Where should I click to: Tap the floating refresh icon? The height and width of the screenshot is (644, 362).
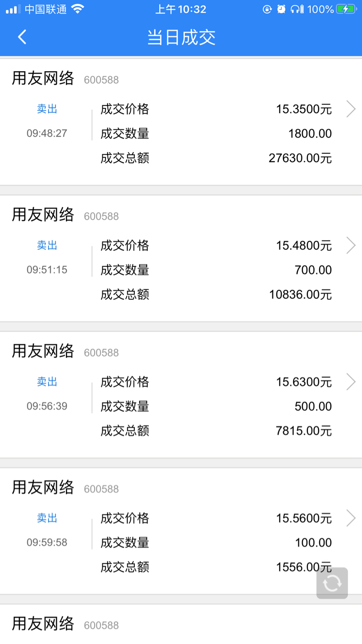(332, 583)
